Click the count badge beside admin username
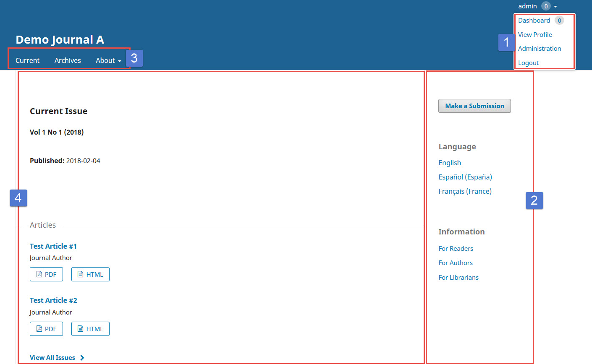The height and width of the screenshot is (364, 592). pos(546,5)
